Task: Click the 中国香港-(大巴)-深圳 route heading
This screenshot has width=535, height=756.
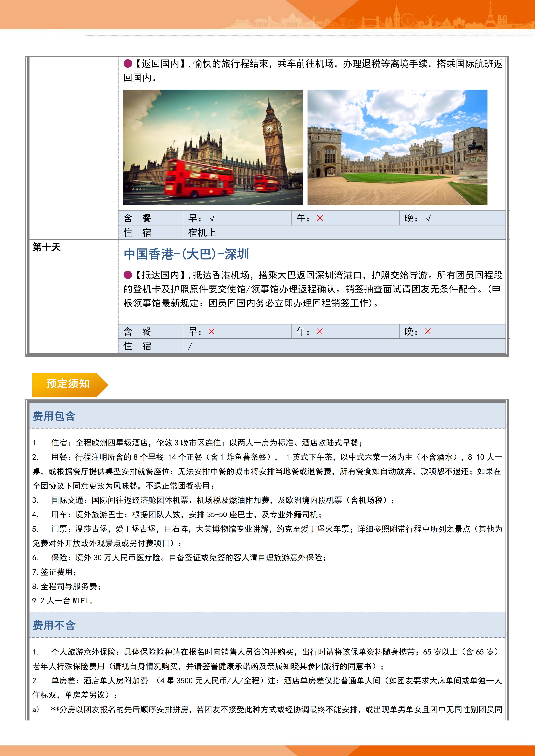Action: tap(187, 254)
